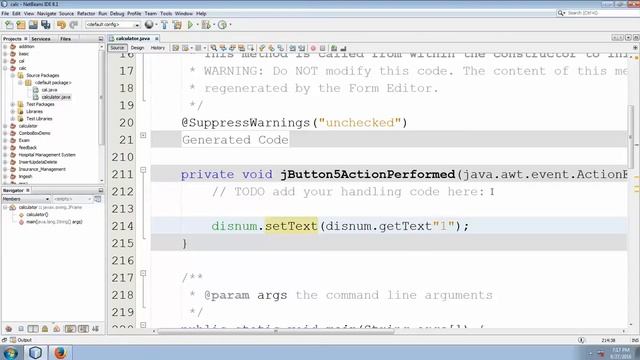Click the Last Edit icon in editor toolbar
The width and height of the screenshot is (640, 360).
pos(176,48)
